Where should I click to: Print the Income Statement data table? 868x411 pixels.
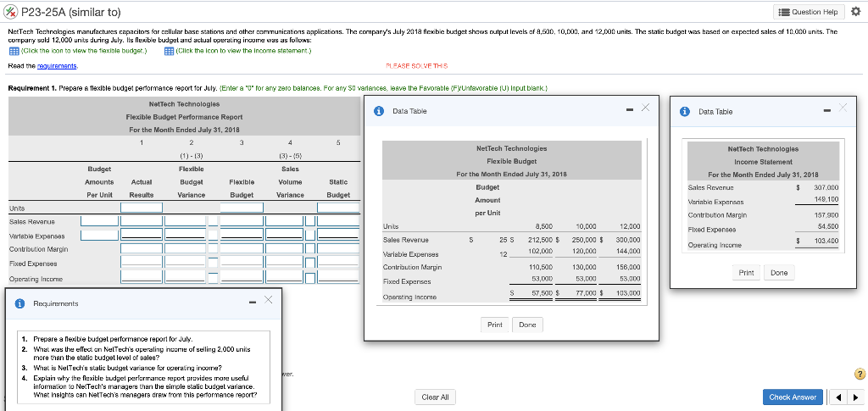[x=746, y=272]
